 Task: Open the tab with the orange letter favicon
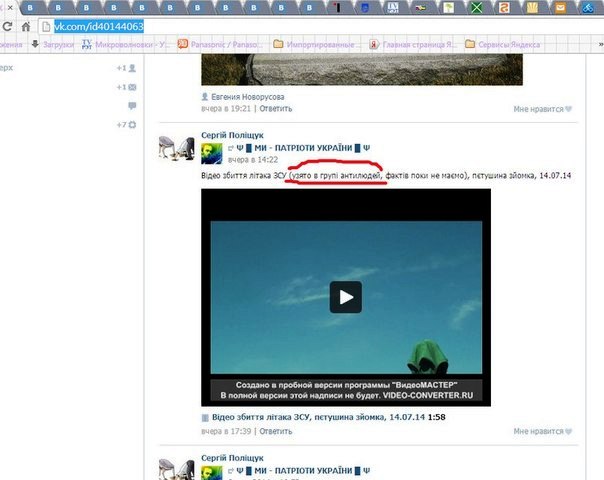tap(504, 7)
